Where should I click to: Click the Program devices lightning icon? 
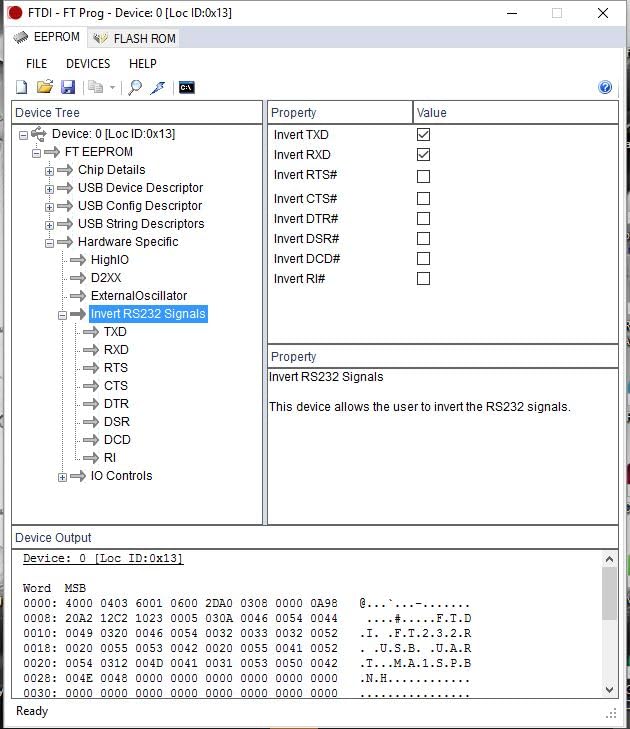(158, 87)
